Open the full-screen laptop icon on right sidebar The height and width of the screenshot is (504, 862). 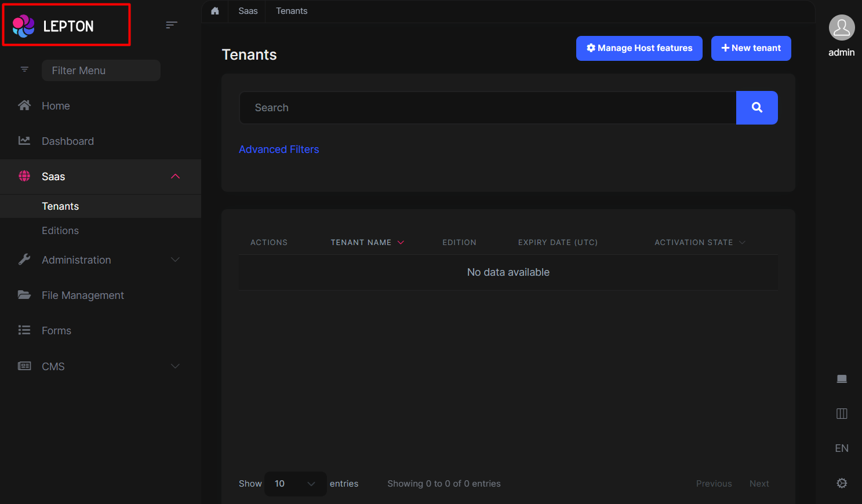pyautogui.click(x=842, y=378)
